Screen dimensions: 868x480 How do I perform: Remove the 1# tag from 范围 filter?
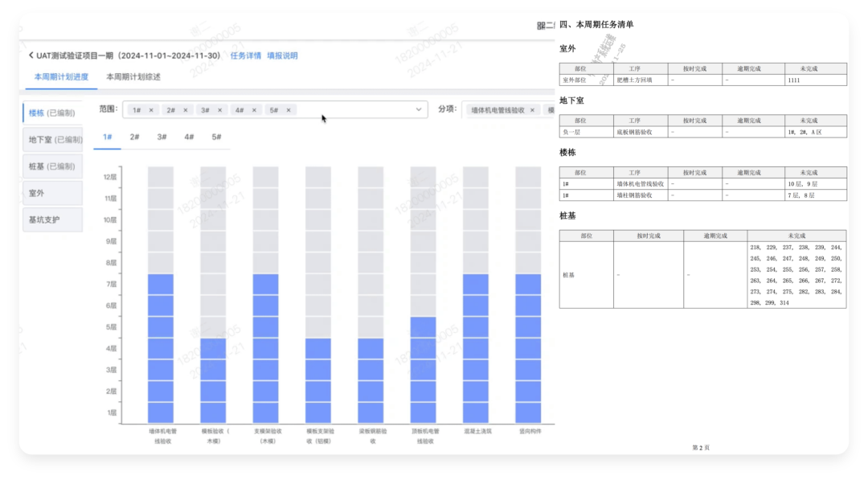153,110
